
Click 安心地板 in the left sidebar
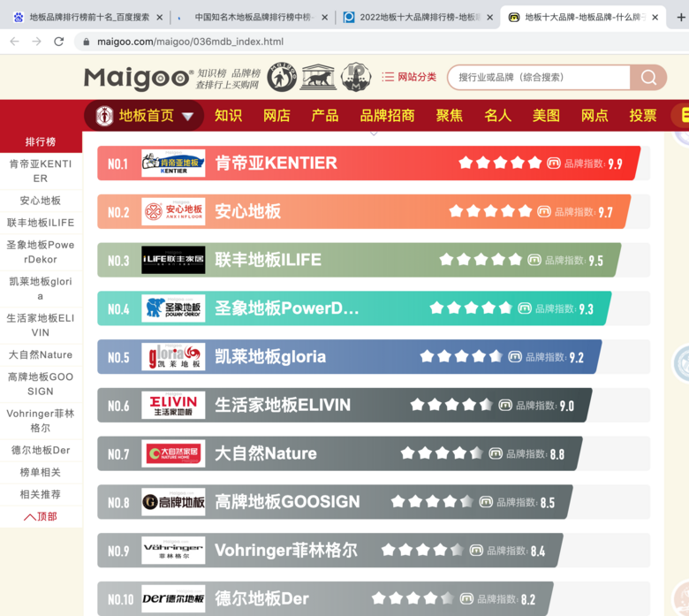41,201
